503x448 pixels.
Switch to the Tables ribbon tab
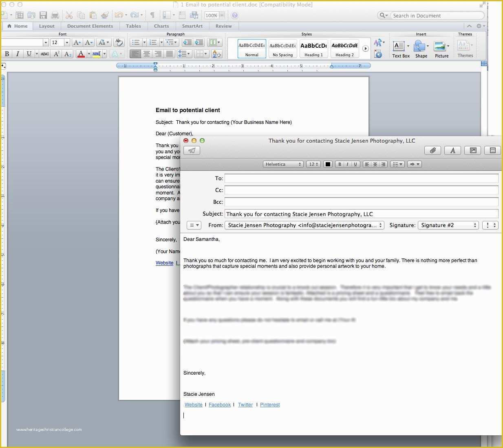[133, 26]
